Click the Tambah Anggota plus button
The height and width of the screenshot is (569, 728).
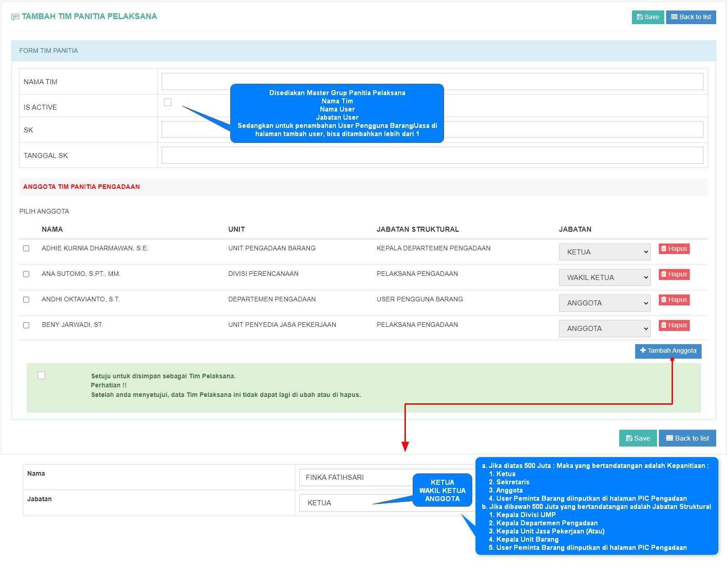click(668, 351)
